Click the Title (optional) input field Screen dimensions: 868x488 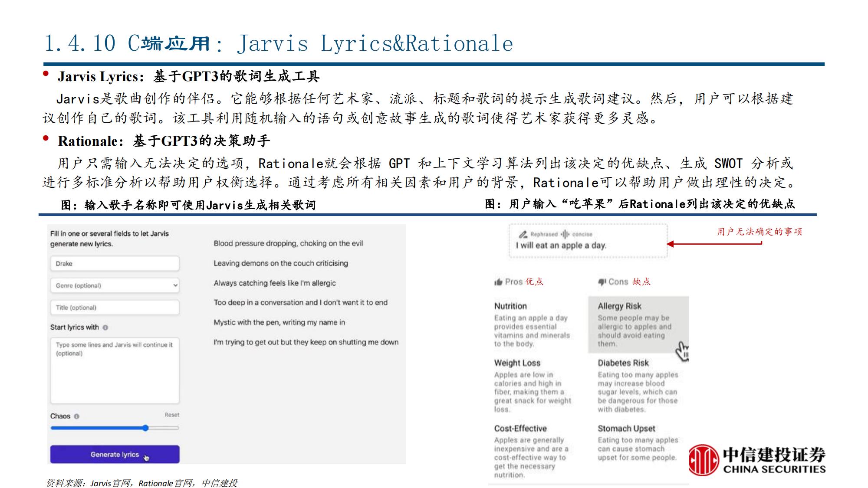pos(115,308)
